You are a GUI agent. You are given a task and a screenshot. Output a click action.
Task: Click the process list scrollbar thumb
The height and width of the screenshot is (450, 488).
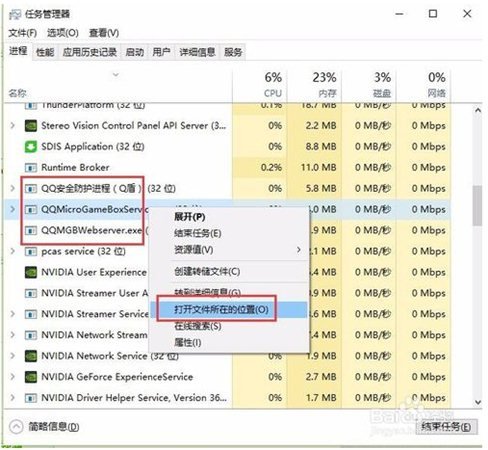[477, 205]
